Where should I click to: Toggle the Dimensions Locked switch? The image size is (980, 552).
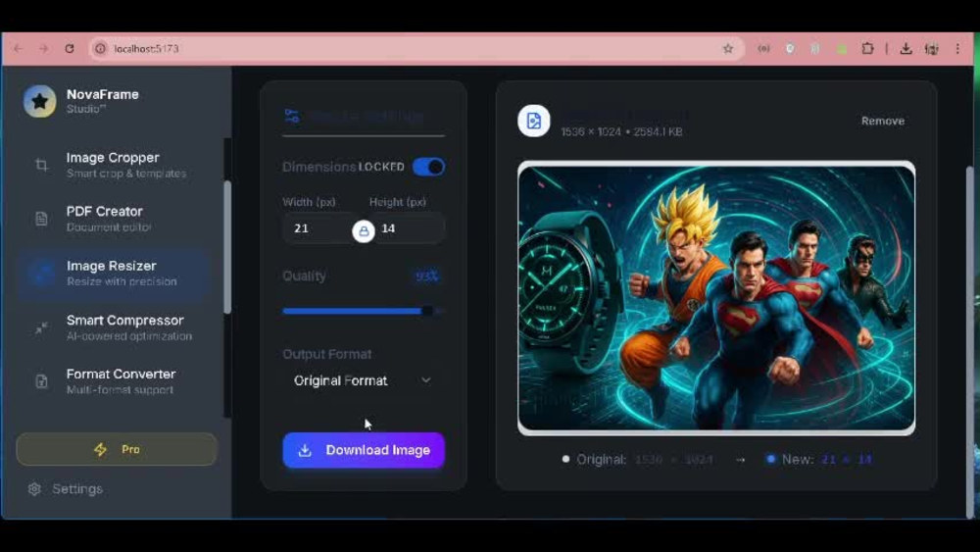click(x=429, y=167)
